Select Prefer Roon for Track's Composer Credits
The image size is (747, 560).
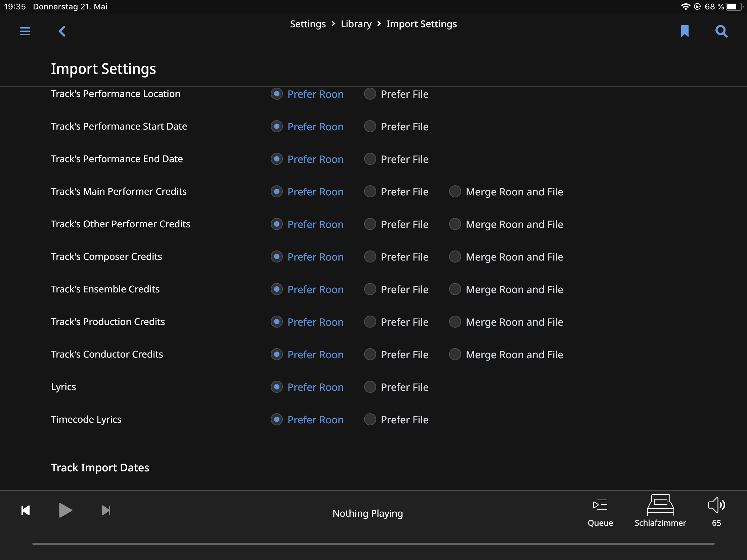pyautogui.click(x=307, y=257)
